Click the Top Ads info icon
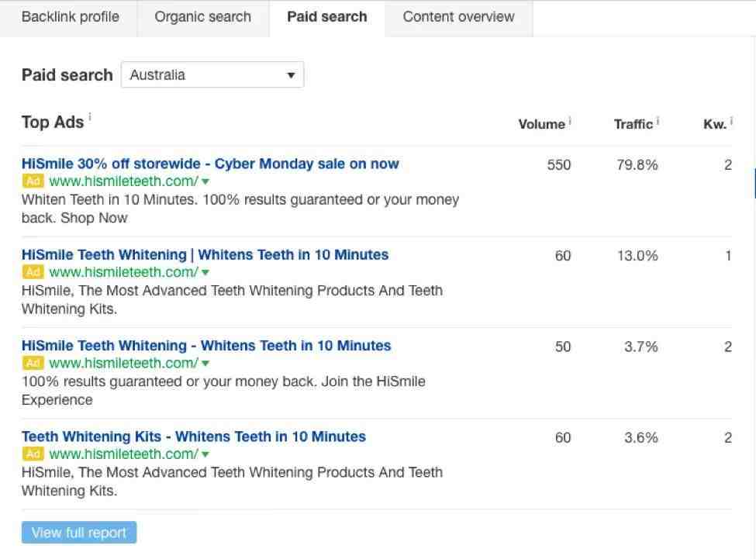This screenshot has width=756, height=559. coord(90,116)
